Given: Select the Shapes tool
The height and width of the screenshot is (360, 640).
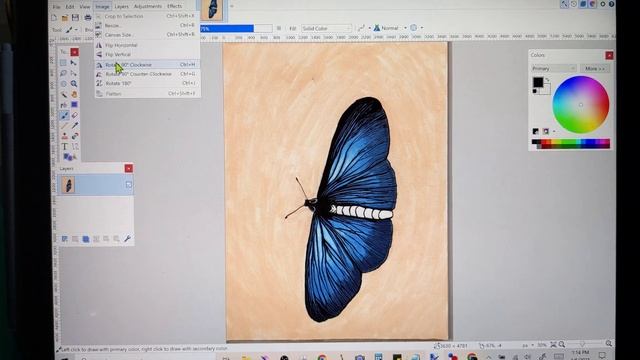Looking at the screenshot, I should 68,157.
